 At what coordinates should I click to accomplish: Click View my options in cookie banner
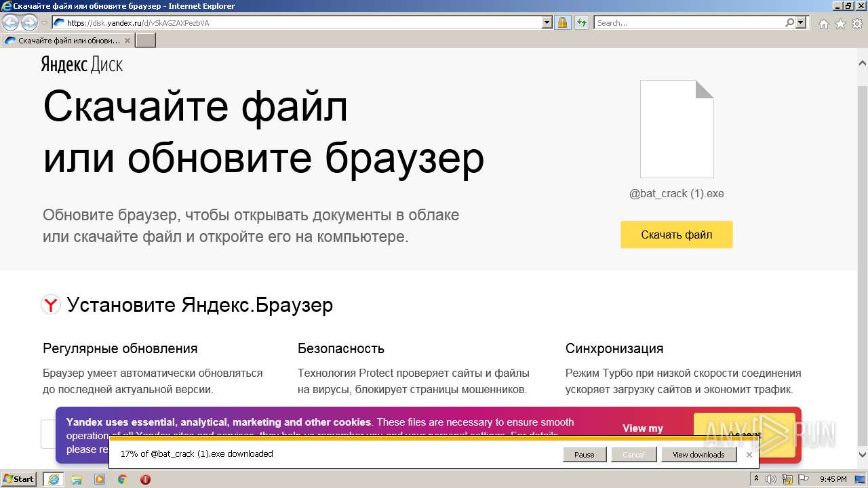click(x=643, y=428)
